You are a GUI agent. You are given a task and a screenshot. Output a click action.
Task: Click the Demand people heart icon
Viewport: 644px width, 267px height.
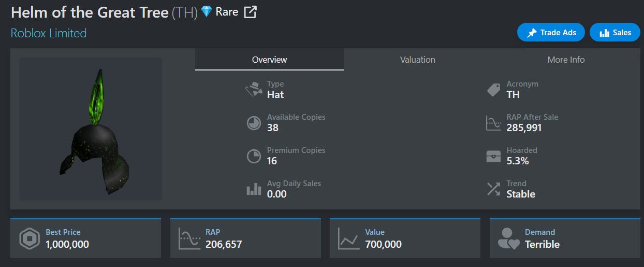coord(508,239)
